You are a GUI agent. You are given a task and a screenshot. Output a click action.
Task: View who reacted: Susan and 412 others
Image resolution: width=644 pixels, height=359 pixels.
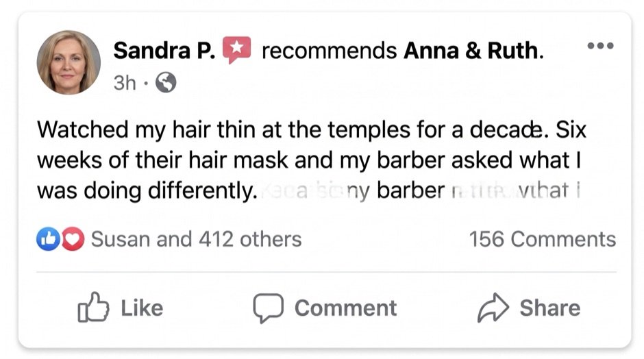tap(197, 239)
